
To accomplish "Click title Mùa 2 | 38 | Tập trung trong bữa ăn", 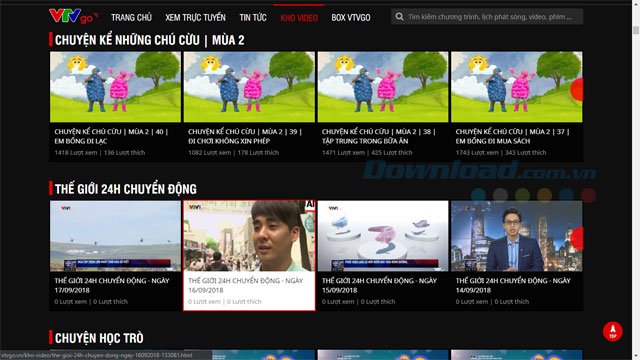I will point(379,136).
